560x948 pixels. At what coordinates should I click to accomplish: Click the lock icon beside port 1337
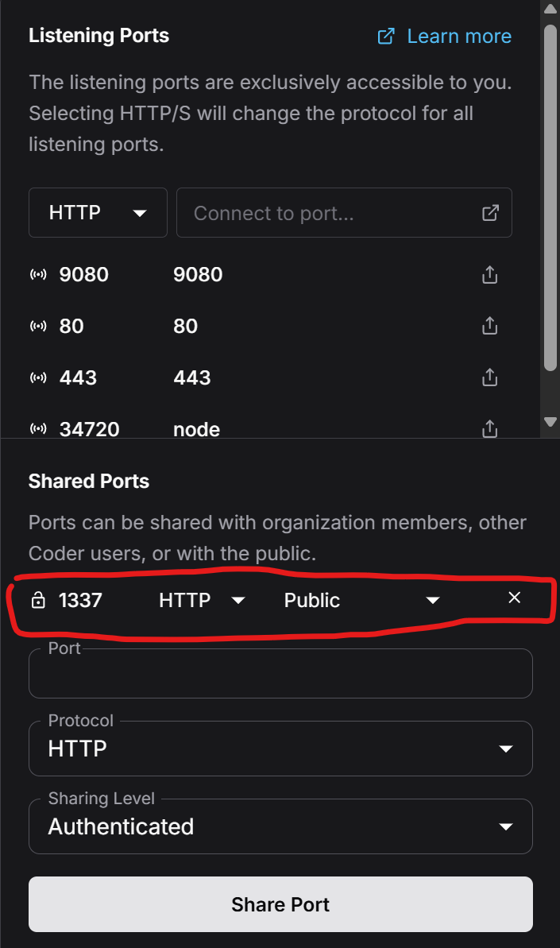click(x=37, y=600)
